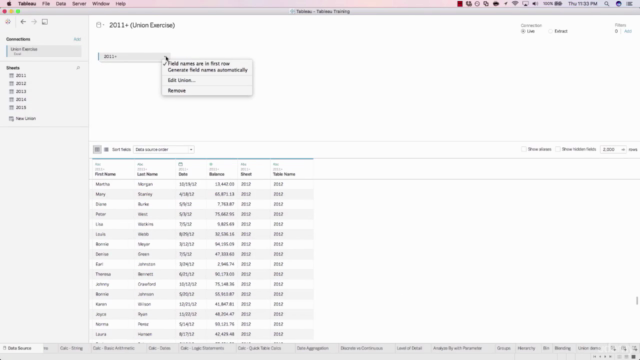Open the Calc - Dates sheet tab

coord(159,348)
